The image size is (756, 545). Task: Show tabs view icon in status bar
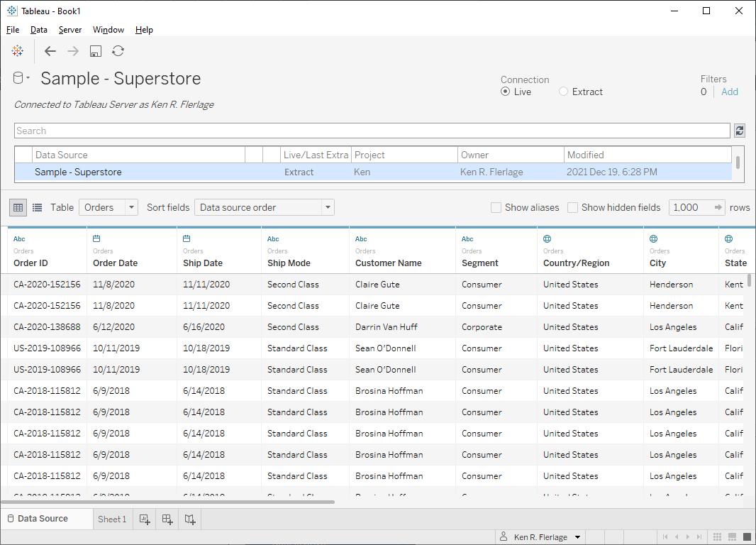pos(747,536)
